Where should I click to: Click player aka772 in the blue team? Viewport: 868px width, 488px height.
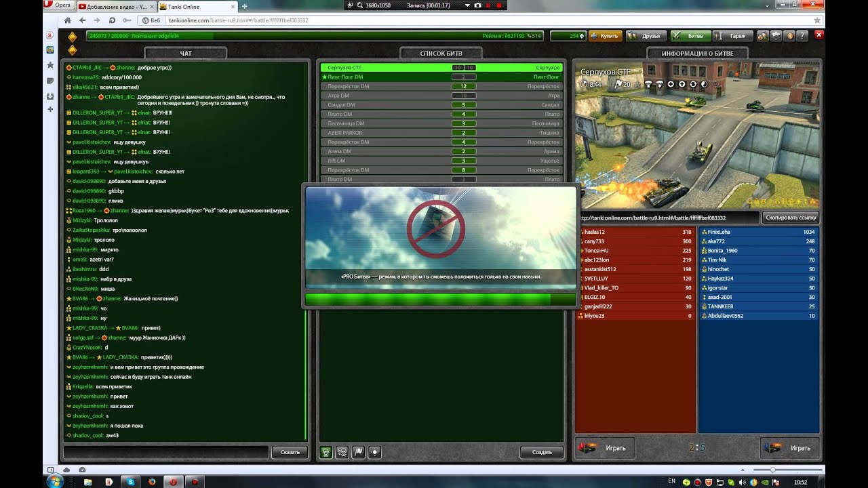click(758, 241)
